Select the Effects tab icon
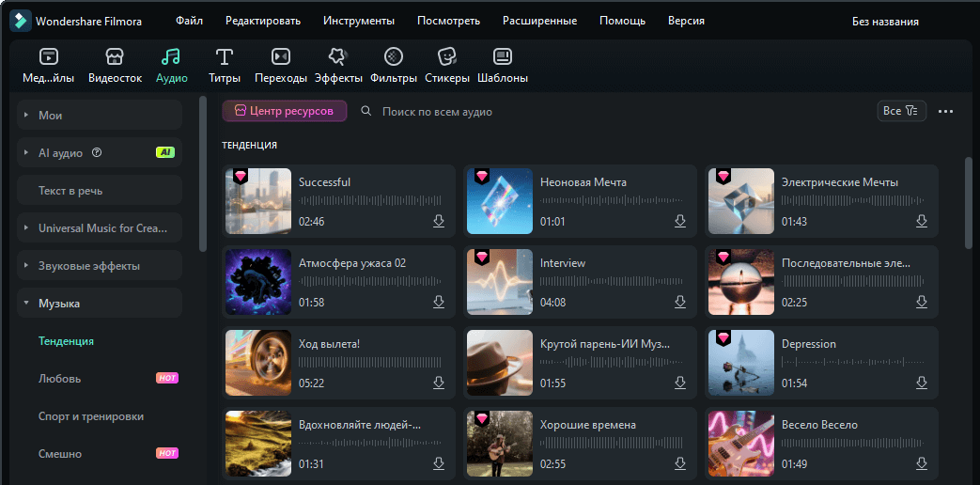This screenshot has width=980, height=485. (x=337, y=57)
